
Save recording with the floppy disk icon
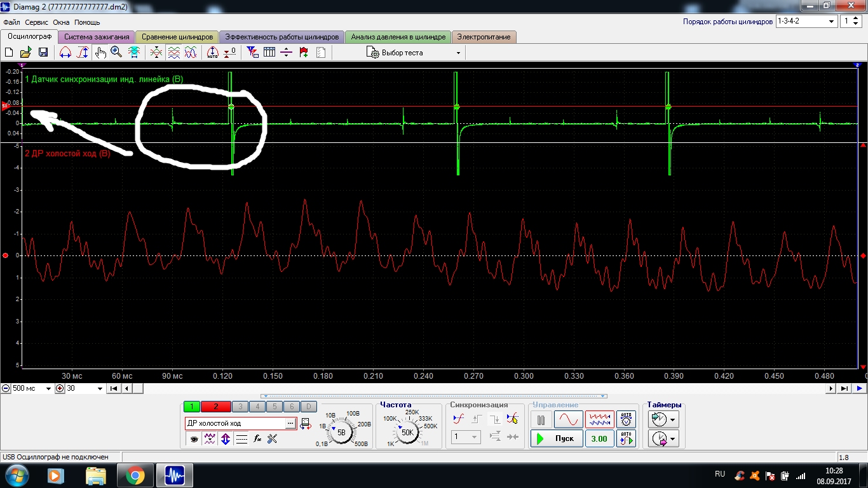coord(43,53)
